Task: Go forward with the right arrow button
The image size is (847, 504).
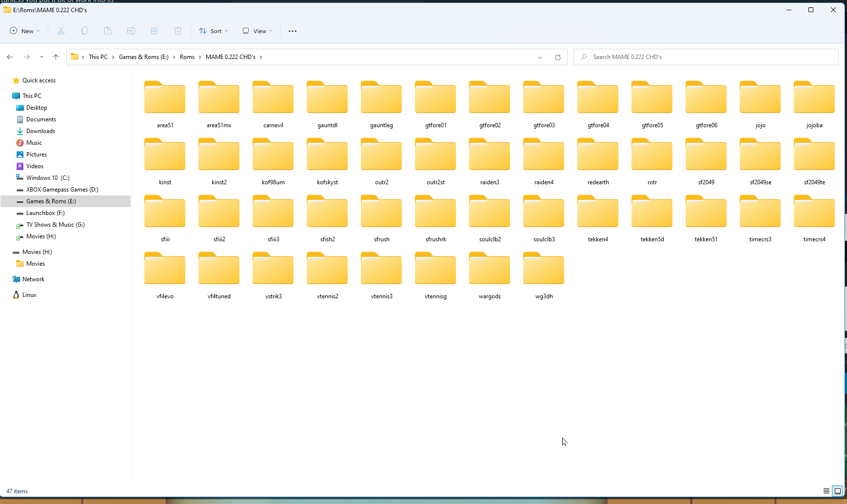Action: point(27,57)
